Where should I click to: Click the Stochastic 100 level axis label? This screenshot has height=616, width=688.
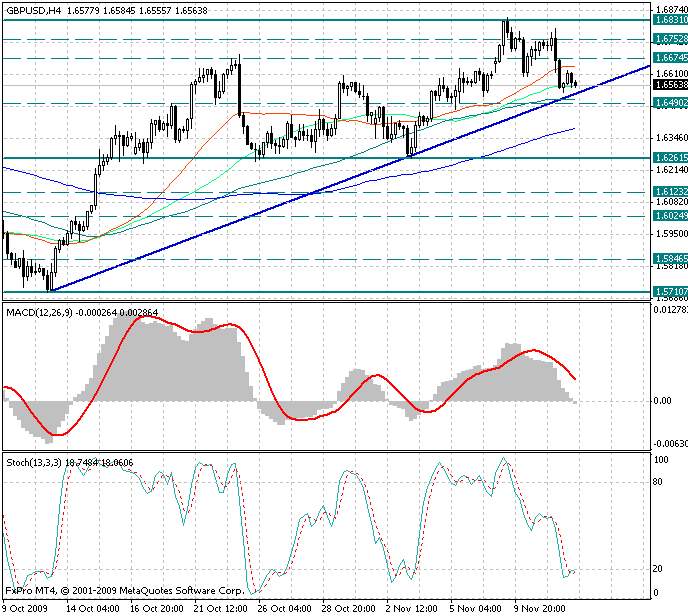(661, 460)
